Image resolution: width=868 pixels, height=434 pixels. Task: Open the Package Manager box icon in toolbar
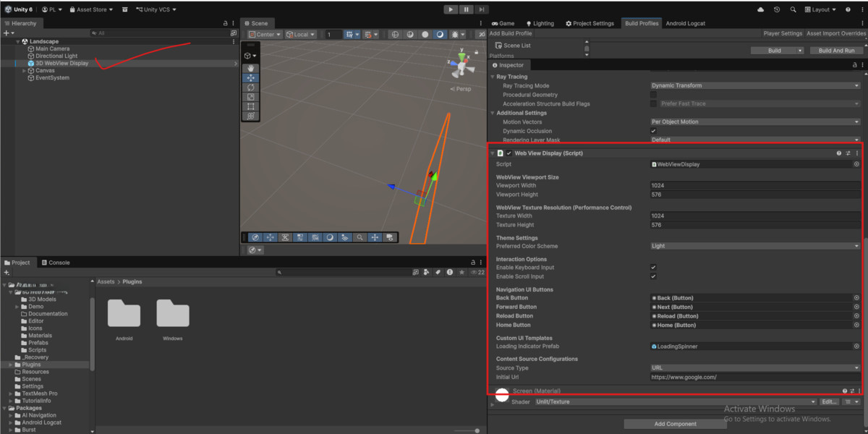(x=125, y=9)
